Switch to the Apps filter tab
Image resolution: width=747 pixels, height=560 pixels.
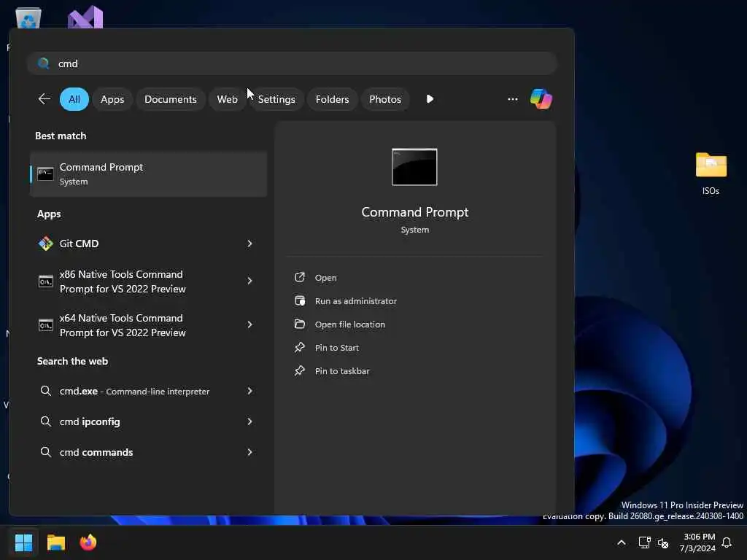[112, 99]
